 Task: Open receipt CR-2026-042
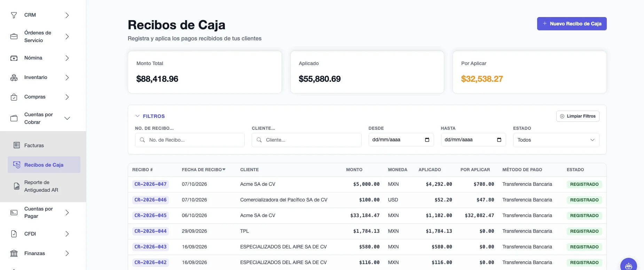click(x=150, y=262)
